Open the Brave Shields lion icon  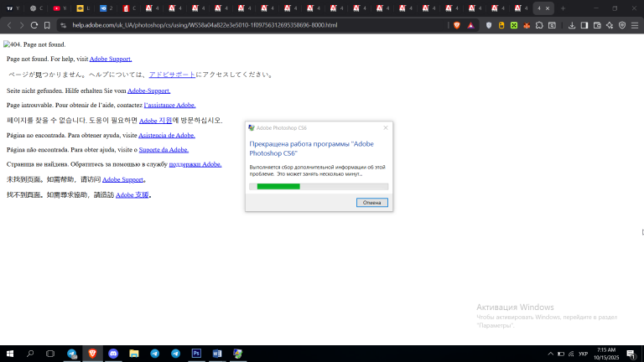click(x=457, y=25)
